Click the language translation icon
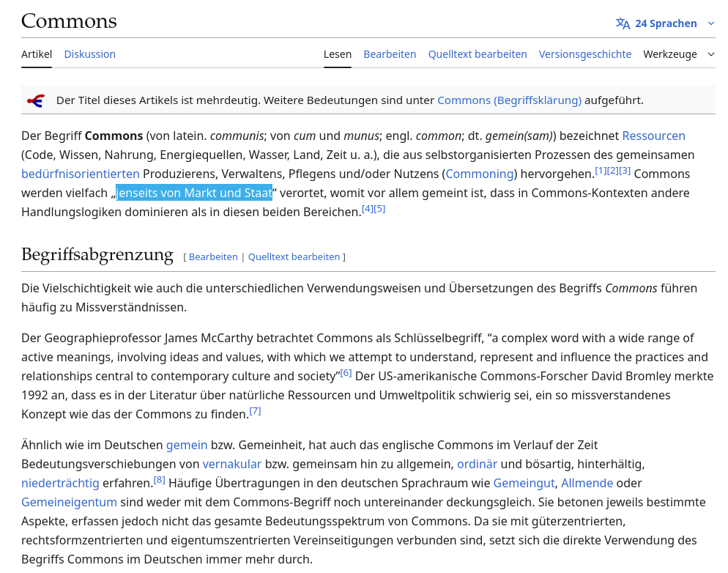728x573 pixels. click(623, 23)
